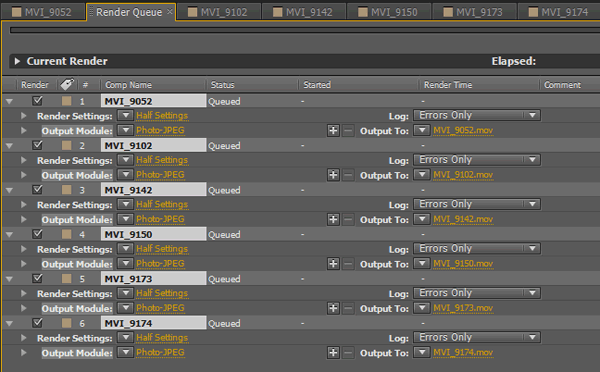Click item number 4 in queue
Image resolution: width=600 pixels, height=372 pixels.
click(82, 235)
